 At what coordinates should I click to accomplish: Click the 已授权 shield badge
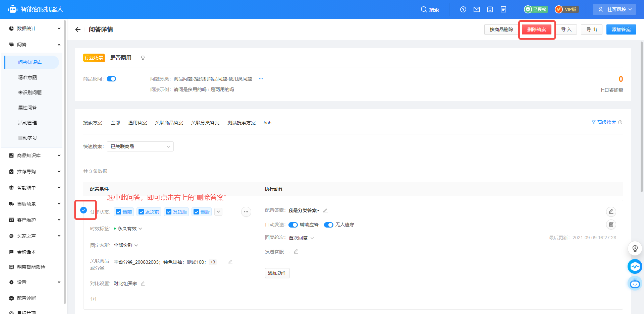tap(536, 9)
